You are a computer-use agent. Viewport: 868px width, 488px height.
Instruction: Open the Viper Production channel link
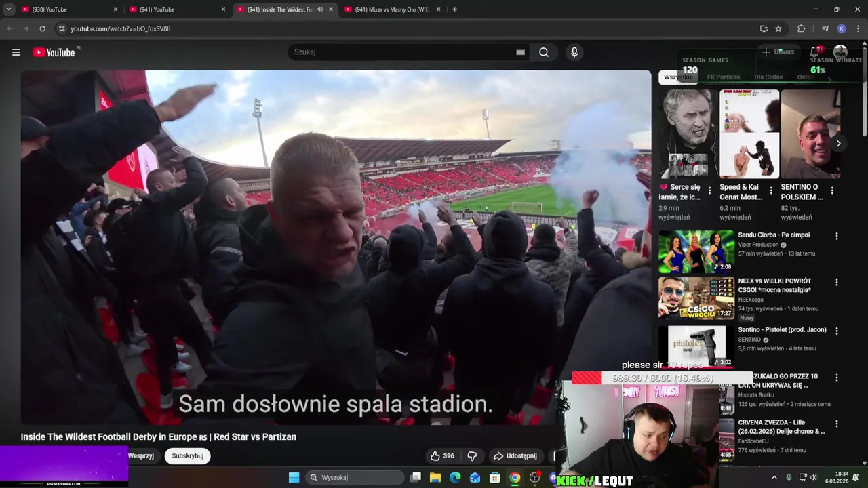758,245
